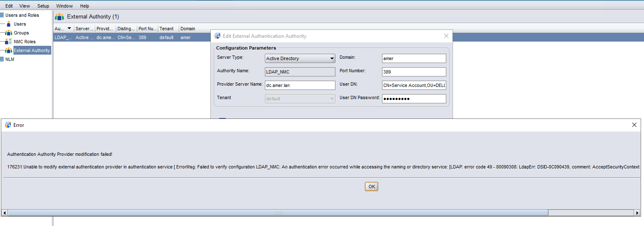Click the External Authority panel header icon
This screenshot has height=226, width=644.
[x=60, y=17]
